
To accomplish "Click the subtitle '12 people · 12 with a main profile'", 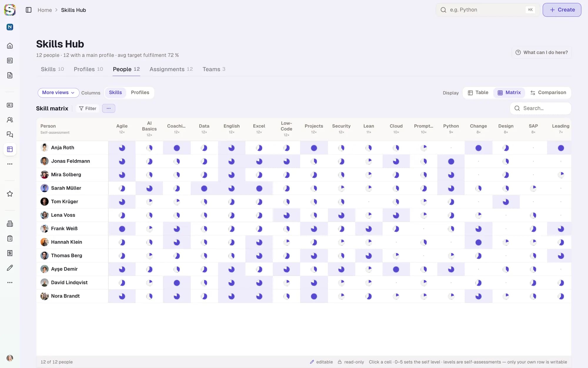I will [x=75, y=55].
